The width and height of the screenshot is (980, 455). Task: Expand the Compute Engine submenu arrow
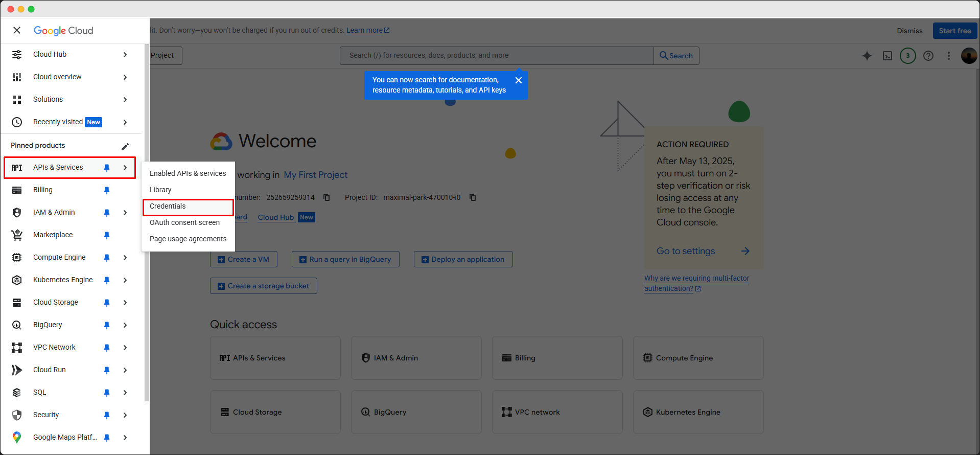point(125,258)
